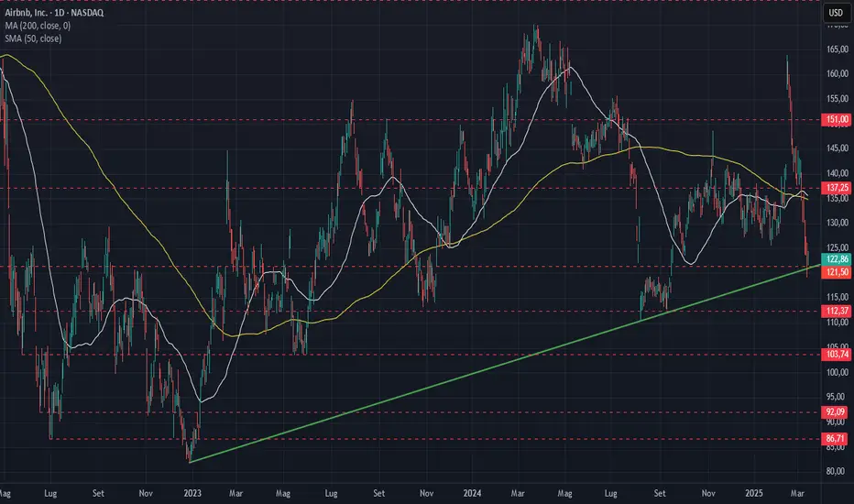Select the green ascending trendline

(x=504, y=364)
